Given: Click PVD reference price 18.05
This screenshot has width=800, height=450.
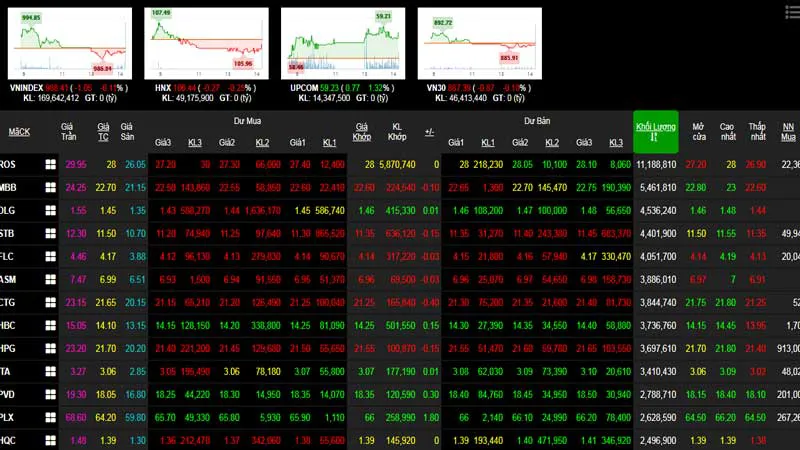Looking at the screenshot, I should (106, 394).
